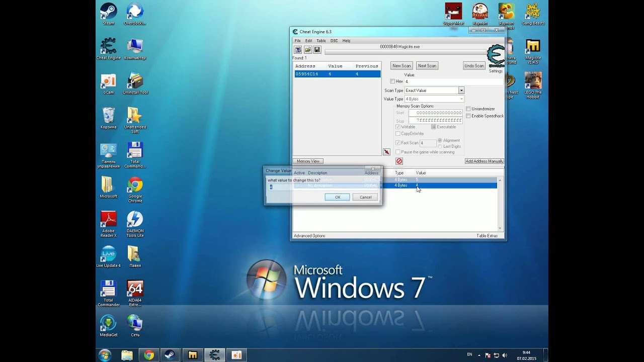This screenshot has height=362, width=644.
Task: Select the Google Chrome desktop shortcut
Action: pyautogui.click(x=135, y=190)
